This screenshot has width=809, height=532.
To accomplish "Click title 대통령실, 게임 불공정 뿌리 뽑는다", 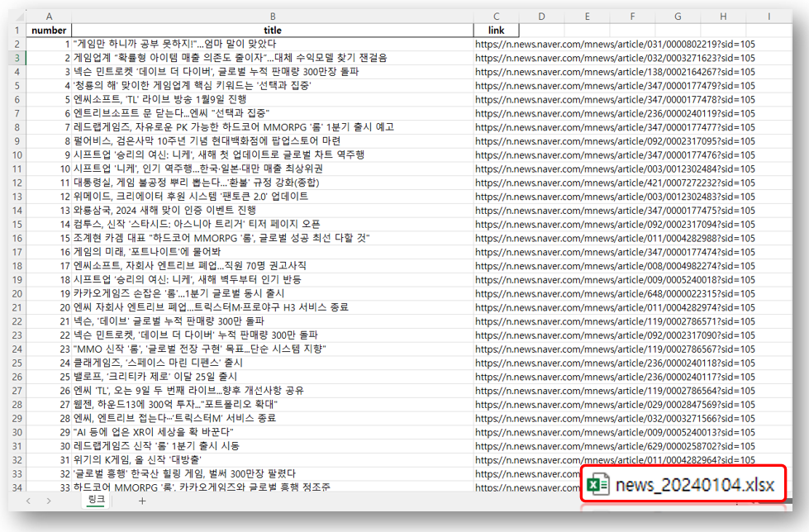I will 196,183.
